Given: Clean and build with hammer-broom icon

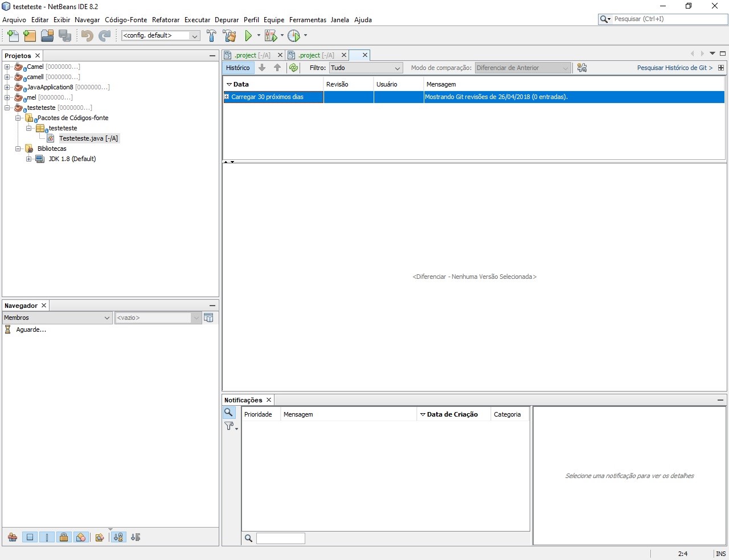Looking at the screenshot, I should click(x=230, y=36).
